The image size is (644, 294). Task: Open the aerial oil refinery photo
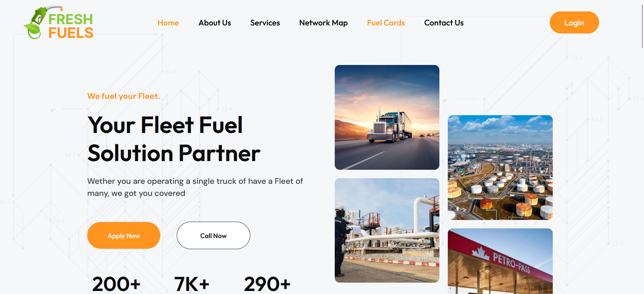[500, 167]
